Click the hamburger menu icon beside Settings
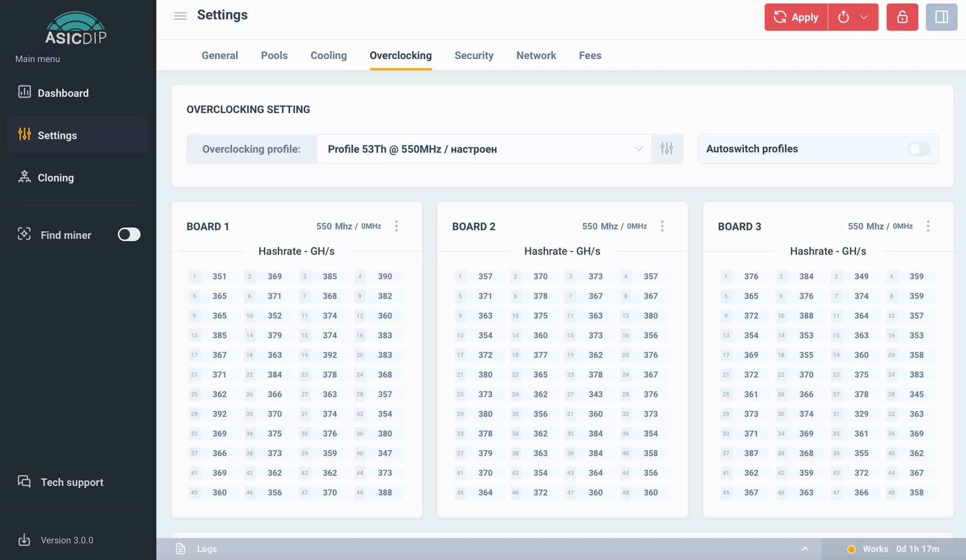This screenshot has height=560, width=966. pos(180,16)
